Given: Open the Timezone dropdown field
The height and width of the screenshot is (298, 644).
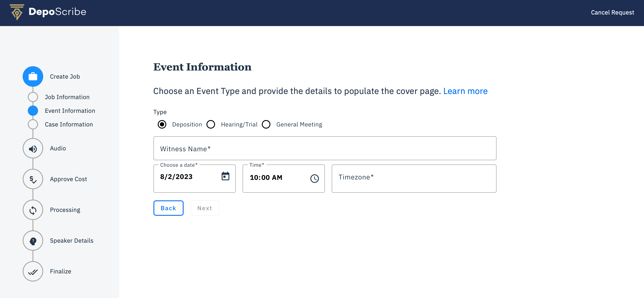Looking at the screenshot, I should coord(414,178).
